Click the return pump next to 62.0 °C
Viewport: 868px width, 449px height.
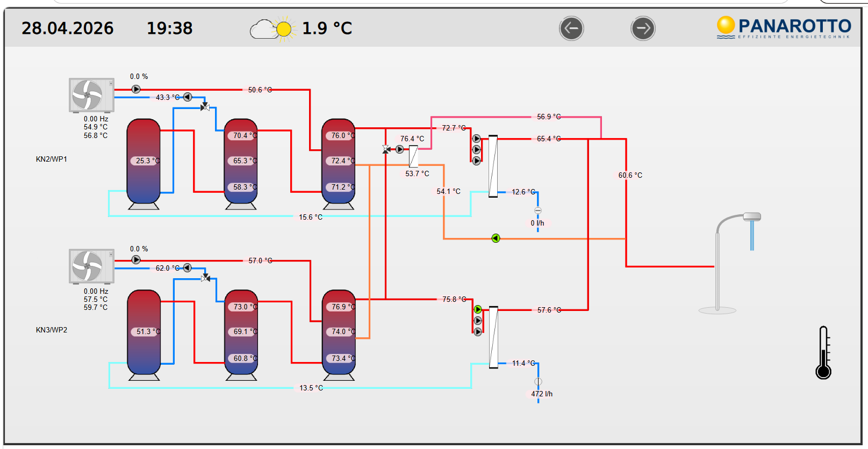click(x=187, y=267)
